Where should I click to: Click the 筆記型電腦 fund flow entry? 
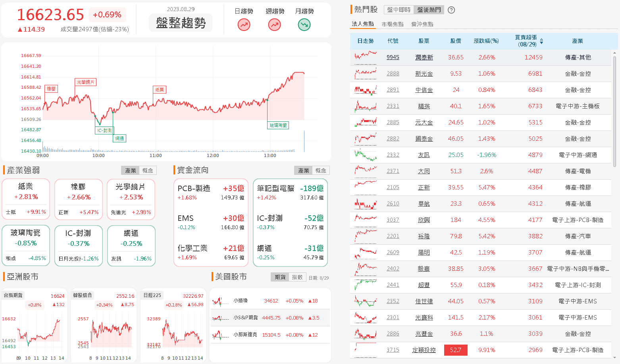pos(290,193)
